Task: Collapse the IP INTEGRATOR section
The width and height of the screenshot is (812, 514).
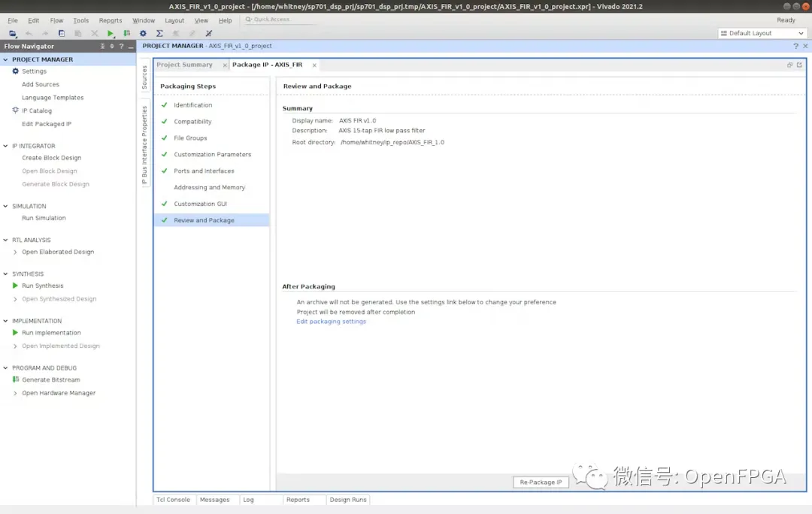Action: 6,146
